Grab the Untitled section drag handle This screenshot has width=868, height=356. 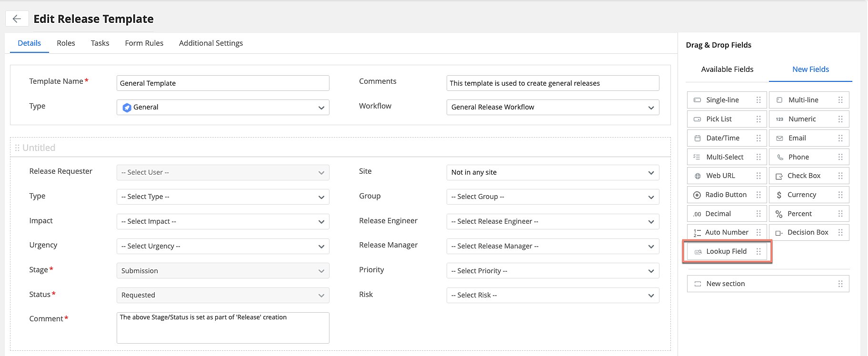point(17,148)
